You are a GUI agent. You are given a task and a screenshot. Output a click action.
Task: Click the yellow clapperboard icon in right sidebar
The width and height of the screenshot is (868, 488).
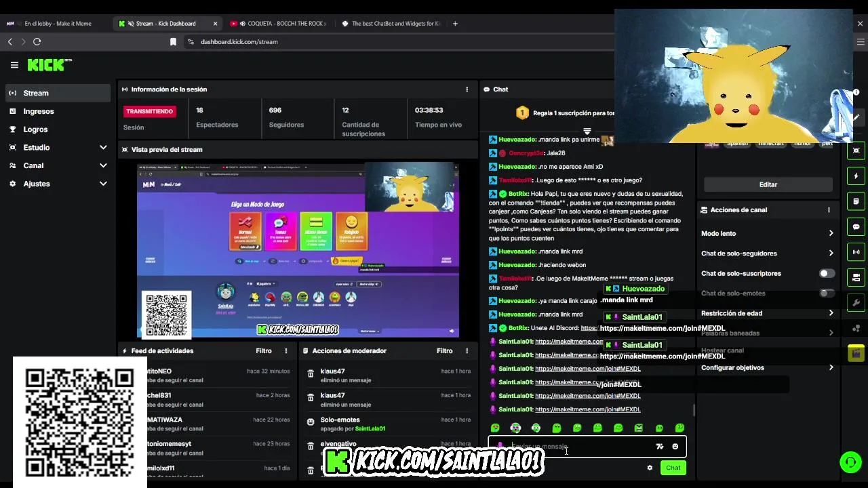(856, 353)
